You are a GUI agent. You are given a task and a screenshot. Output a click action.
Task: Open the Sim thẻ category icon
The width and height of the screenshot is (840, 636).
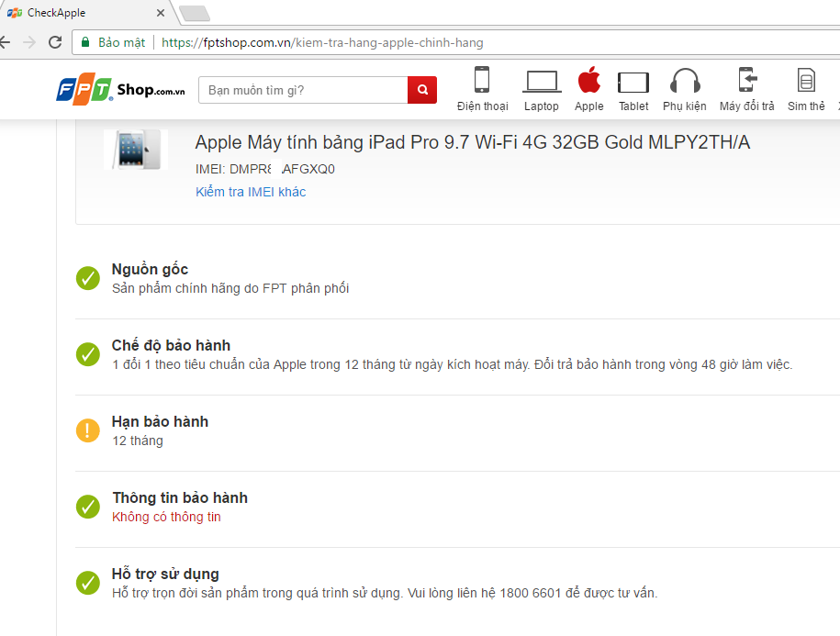point(806,81)
